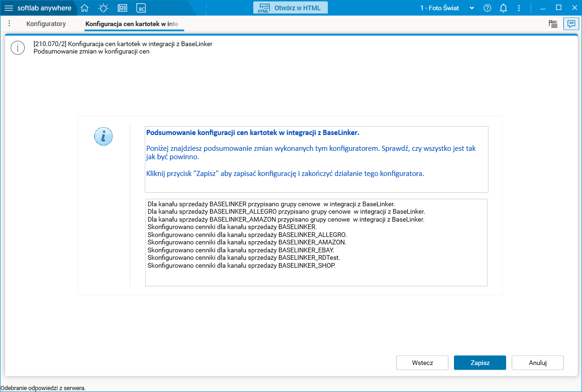Click the blue information icon
This screenshot has width=582, height=392.
pos(103,136)
